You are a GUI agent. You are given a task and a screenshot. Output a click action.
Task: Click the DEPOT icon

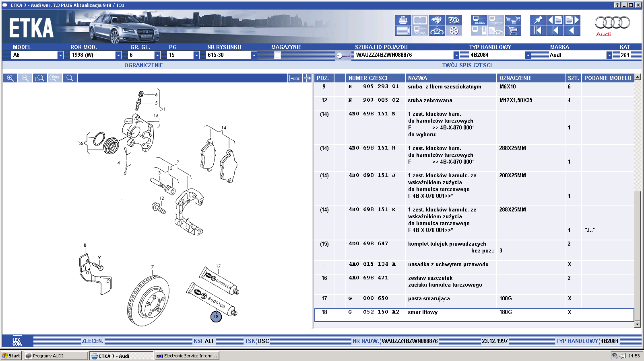click(496, 20)
